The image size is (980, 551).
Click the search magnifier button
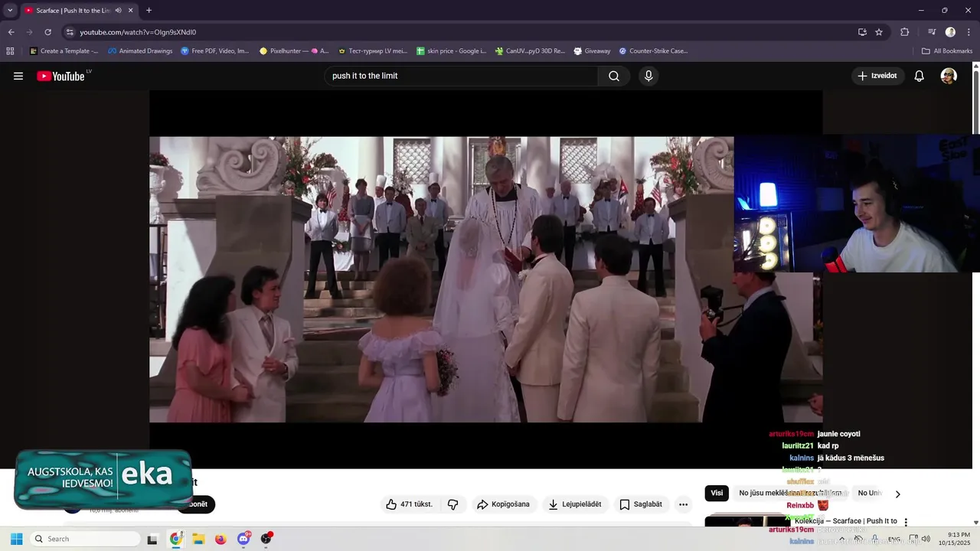tap(614, 76)
